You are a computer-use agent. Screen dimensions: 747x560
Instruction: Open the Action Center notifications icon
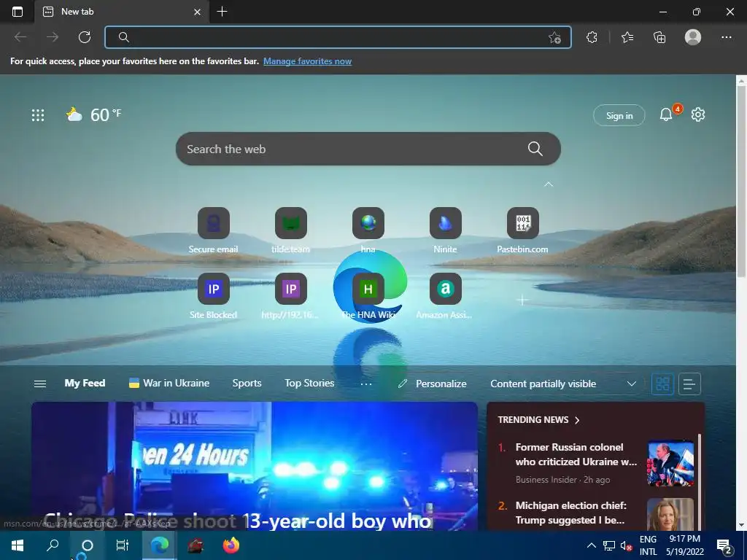[x=724, y=545]
